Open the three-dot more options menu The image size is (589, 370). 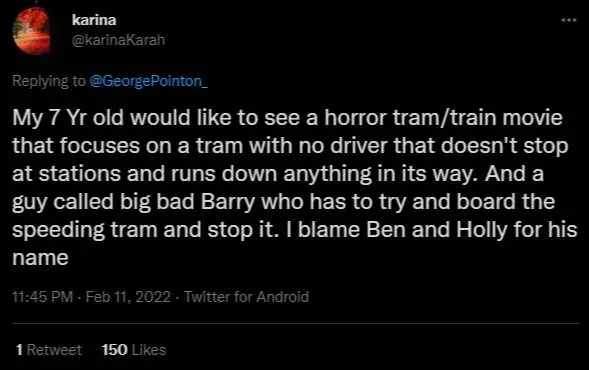569,20
